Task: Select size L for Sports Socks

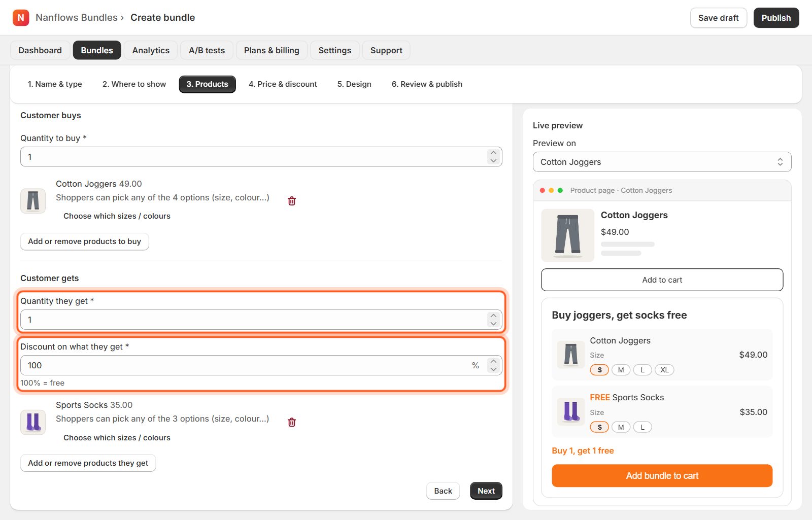Action: (x=642, y=427)
